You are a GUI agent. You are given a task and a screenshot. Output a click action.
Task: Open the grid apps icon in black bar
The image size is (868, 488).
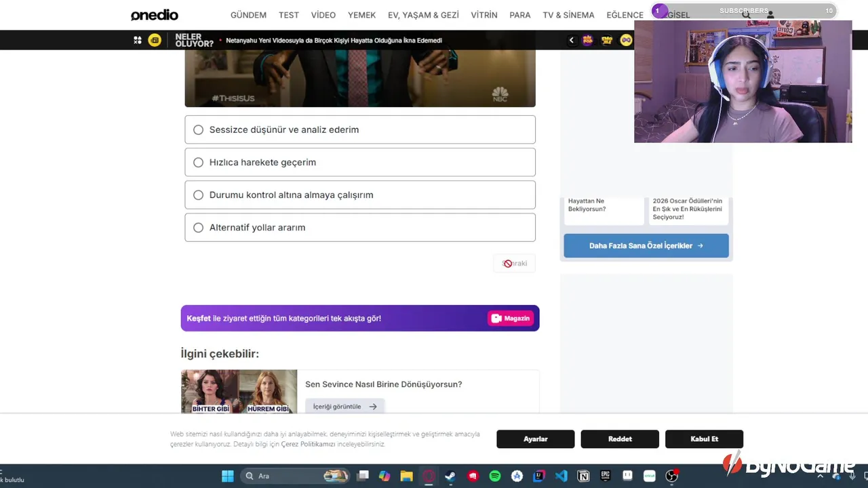[138, 40]
